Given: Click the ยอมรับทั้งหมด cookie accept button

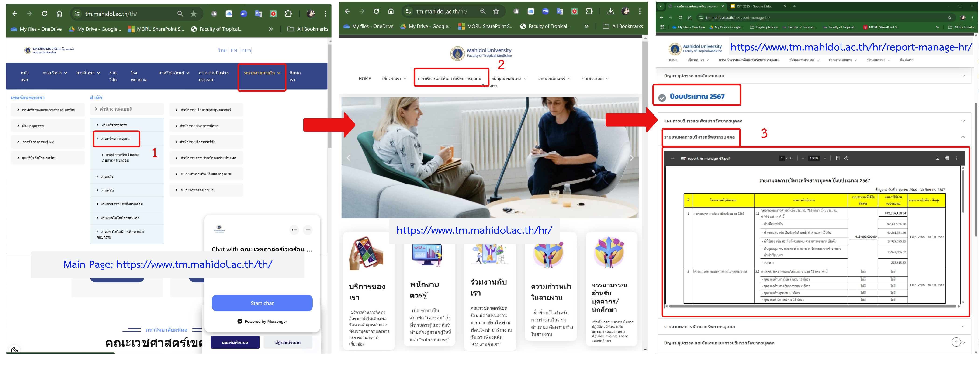Looking at the screenshot, I should [235, 342].
